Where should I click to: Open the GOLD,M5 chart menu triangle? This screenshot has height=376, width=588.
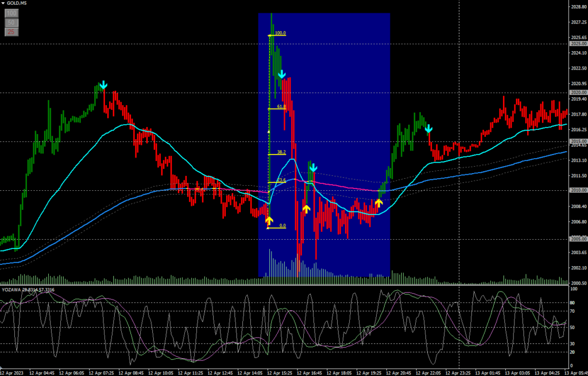pyautogui.click(x=3, y=3)
